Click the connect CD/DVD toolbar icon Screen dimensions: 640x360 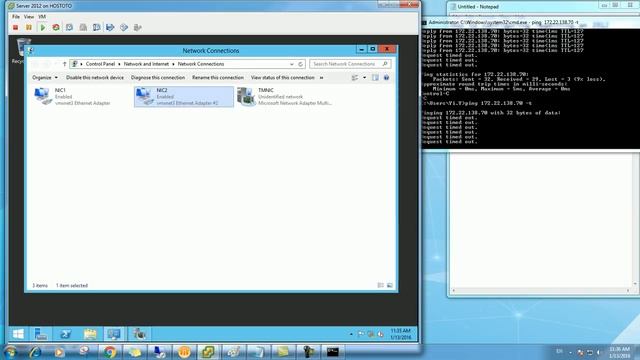click(124, 27)
